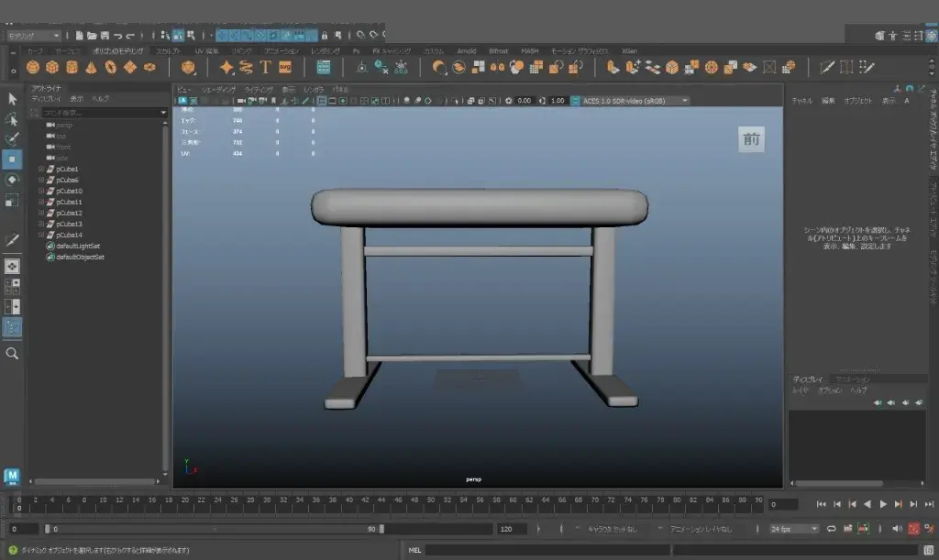Select the arrow Select tool

coord(12,99)
